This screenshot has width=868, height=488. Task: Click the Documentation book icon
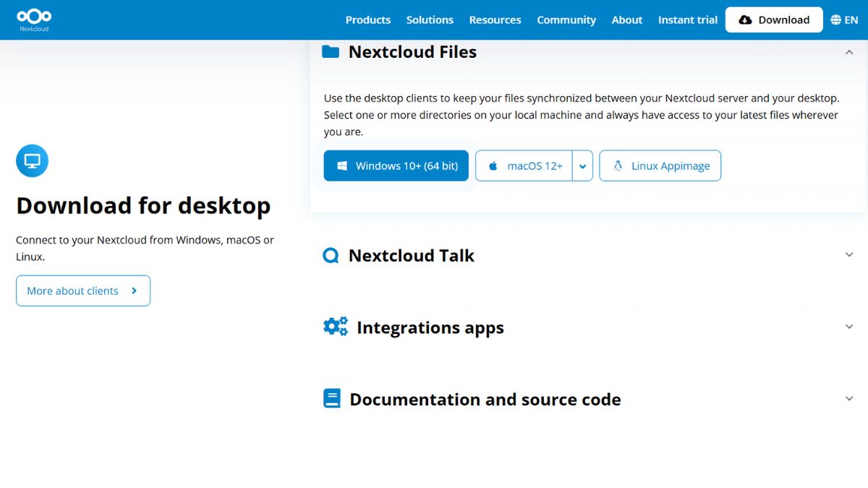tap(331, 398)
